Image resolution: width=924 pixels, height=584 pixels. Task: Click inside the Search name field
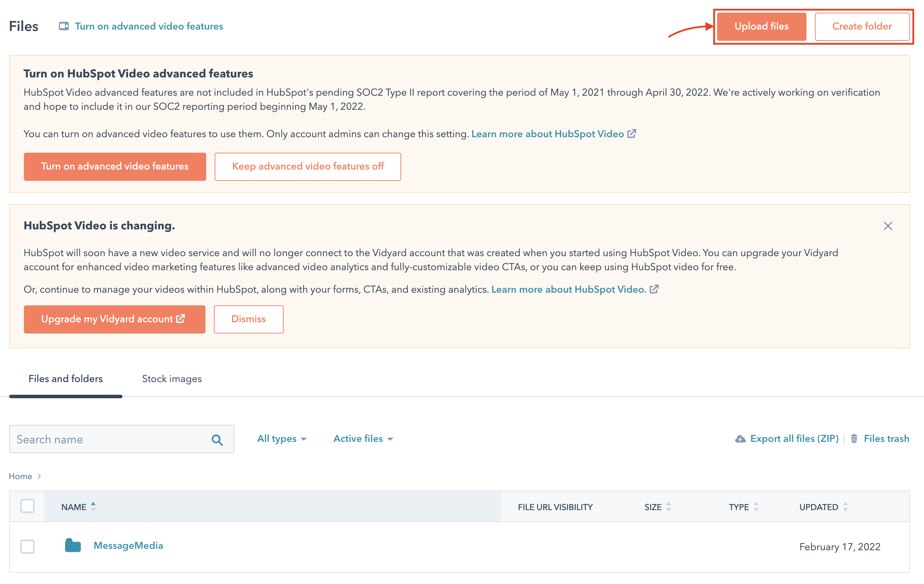coord(96,439)
